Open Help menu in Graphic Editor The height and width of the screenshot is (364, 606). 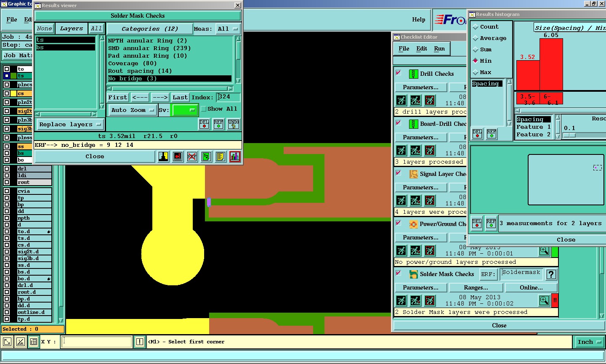tap(418, 20)
